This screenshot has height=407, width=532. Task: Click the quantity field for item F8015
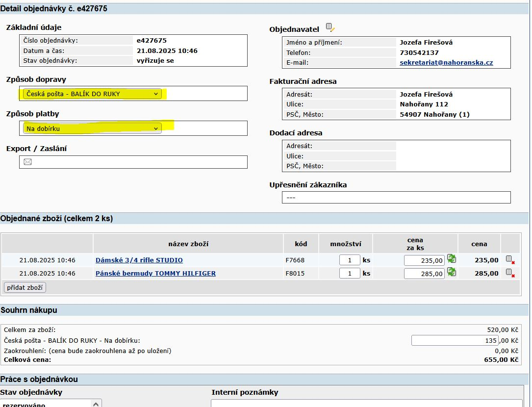coord(350,274)
